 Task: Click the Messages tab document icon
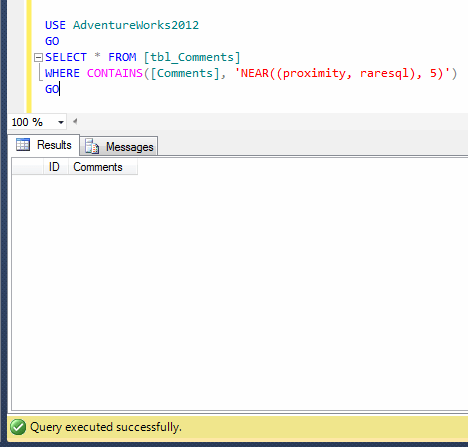(x=92, y=146)
